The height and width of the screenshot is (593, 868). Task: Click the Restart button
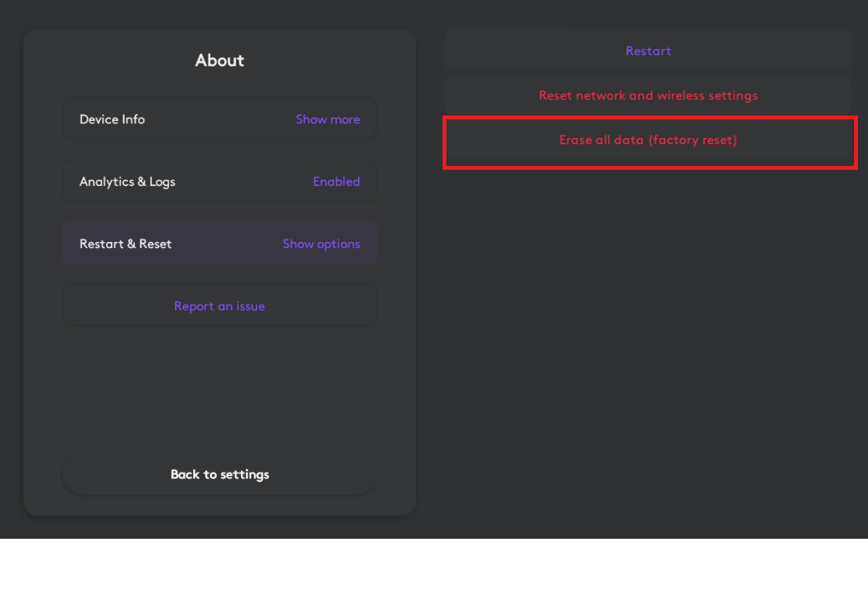[x=648, y=51]
